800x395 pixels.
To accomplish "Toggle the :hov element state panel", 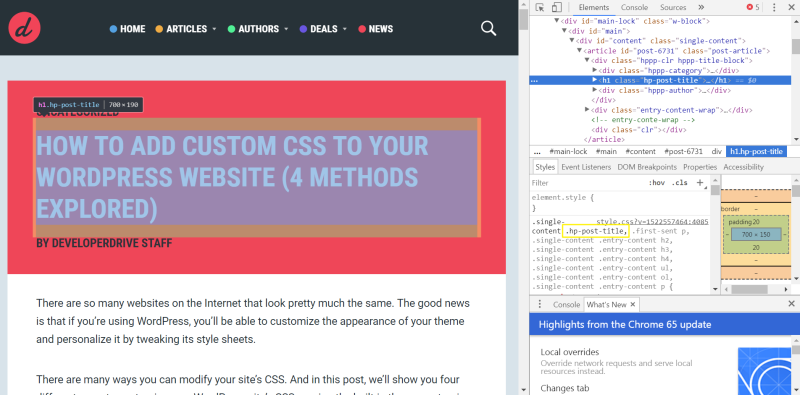I will coord(657,183).
